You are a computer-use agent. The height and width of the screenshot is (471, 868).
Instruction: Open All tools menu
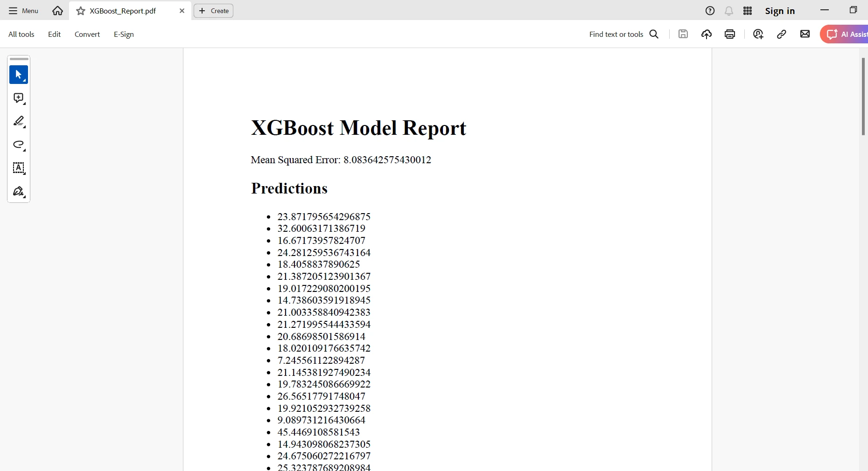(21, 34)
